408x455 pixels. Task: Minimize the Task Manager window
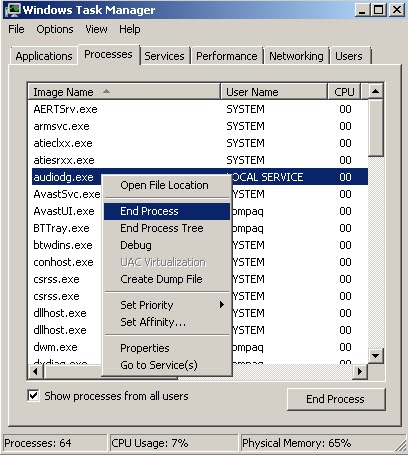362,10
